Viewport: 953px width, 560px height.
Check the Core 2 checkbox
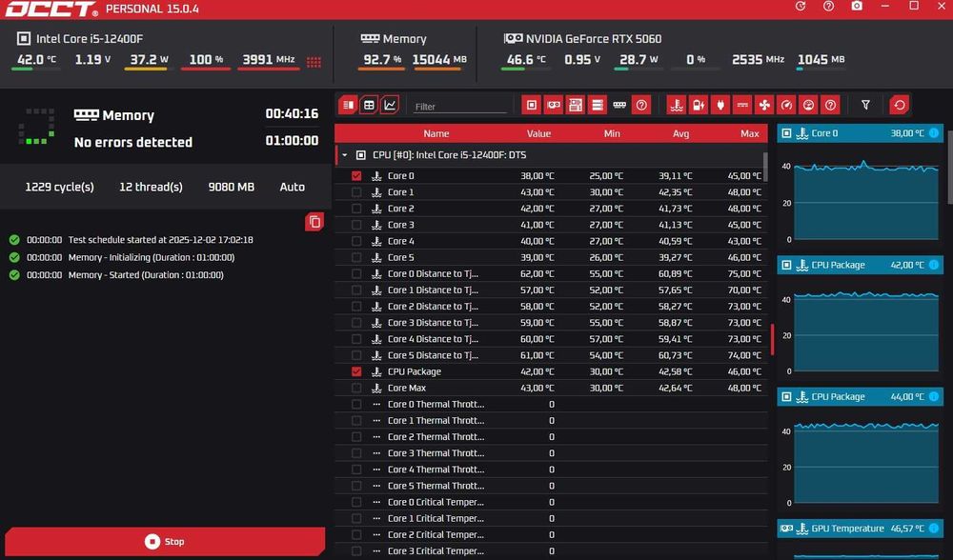[356, 209]
